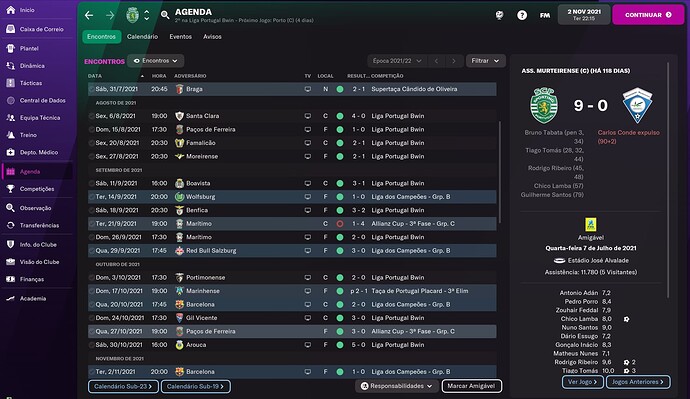This screenshot has height=399, width=690.
Task: Click the TV icon on Braga row
Action: (x=308, y=89)
